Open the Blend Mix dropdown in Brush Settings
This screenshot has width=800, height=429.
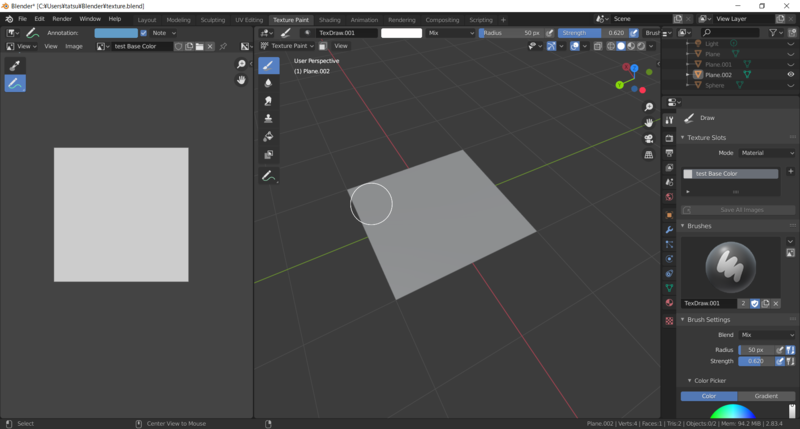point(766,335)
